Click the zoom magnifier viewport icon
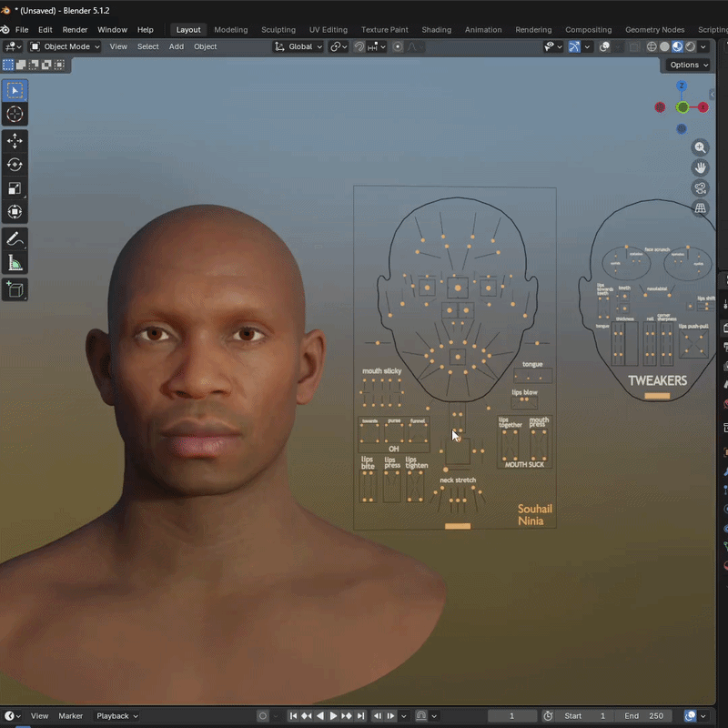 point(700,147)
